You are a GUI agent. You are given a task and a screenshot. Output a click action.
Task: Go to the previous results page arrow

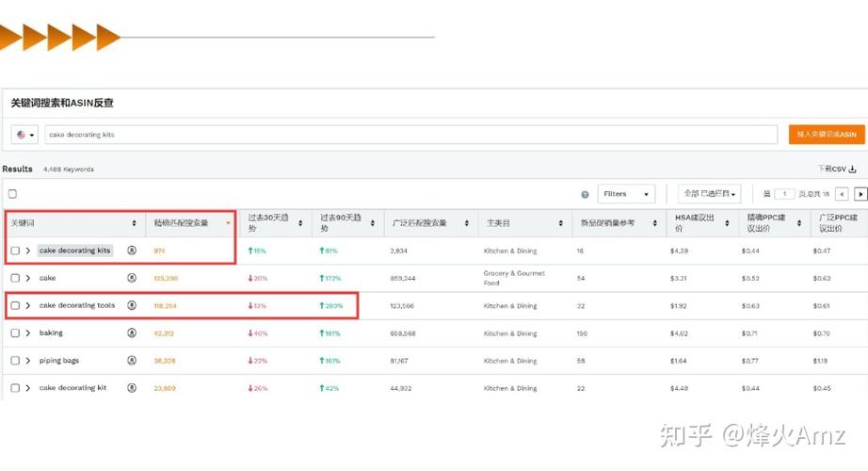[842, 194]
